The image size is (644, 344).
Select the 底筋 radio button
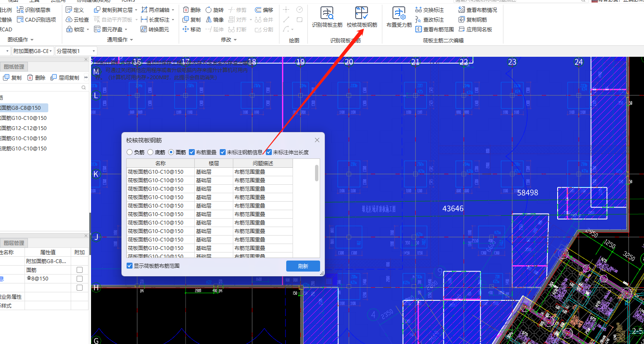tap(150, 152)
